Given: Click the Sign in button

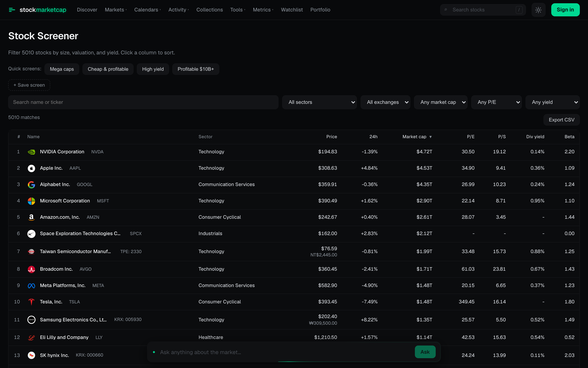Looking at the screenshot, I should (x=565, y=10).
